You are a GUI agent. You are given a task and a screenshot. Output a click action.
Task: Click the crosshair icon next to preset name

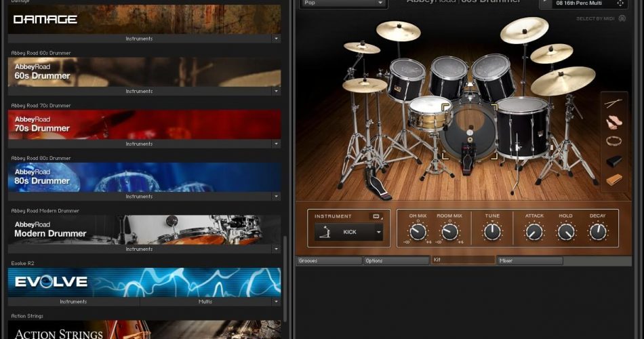(x=620, y=3)
